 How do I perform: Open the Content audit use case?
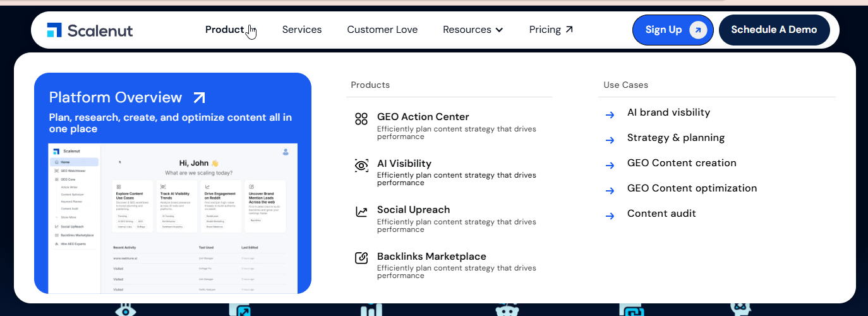click(661, 214)
